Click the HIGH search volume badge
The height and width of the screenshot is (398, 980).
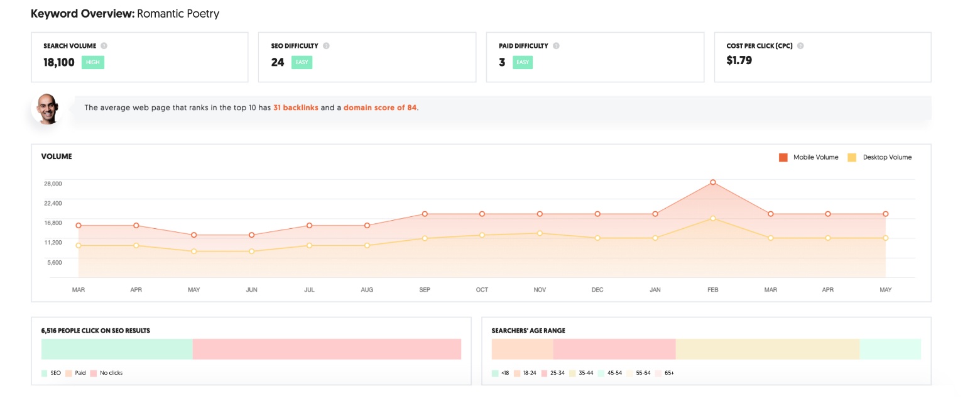(93, 62)
